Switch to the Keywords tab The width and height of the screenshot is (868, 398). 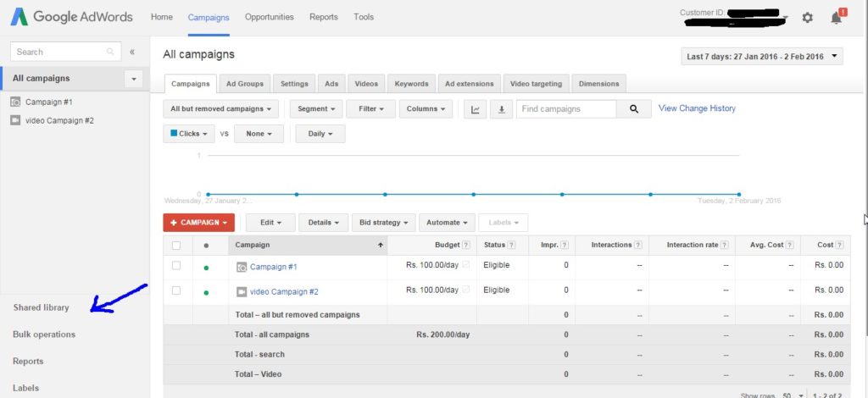[x=411, y=84]
